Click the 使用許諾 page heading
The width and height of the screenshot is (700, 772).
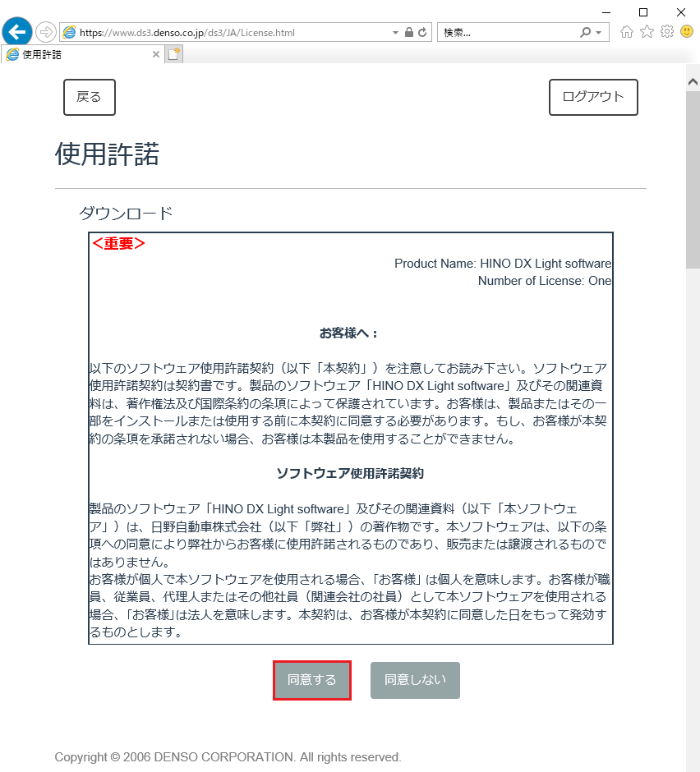107,154
